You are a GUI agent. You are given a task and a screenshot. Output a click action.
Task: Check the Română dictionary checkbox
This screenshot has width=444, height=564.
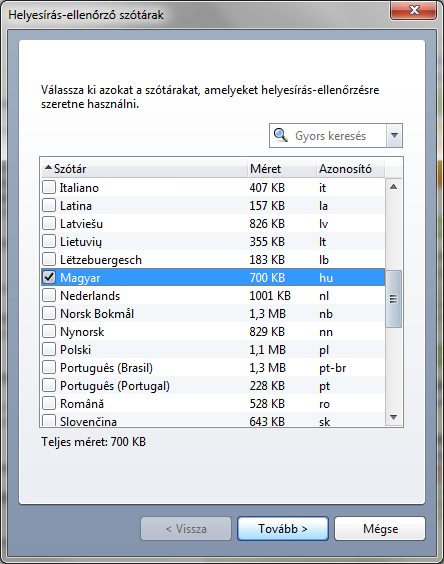pos(49,403)
